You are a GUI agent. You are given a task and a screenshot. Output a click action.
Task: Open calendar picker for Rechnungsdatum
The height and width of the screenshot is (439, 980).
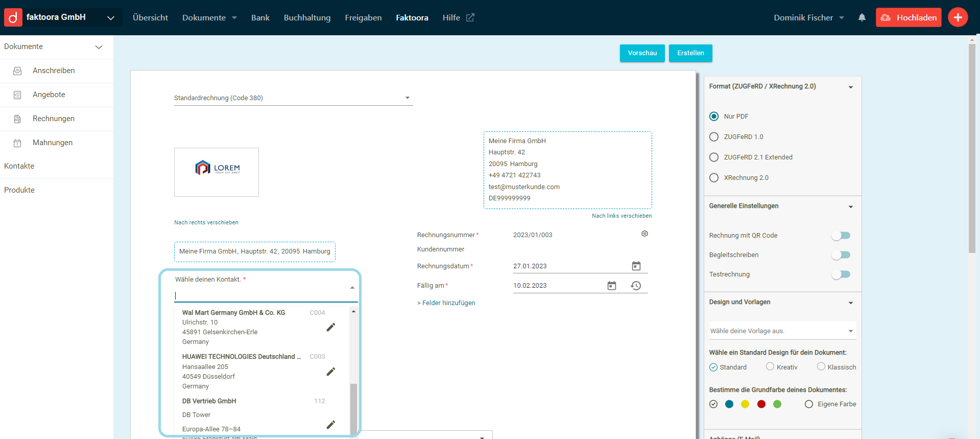pyautogui.click(x=636, y=266)
